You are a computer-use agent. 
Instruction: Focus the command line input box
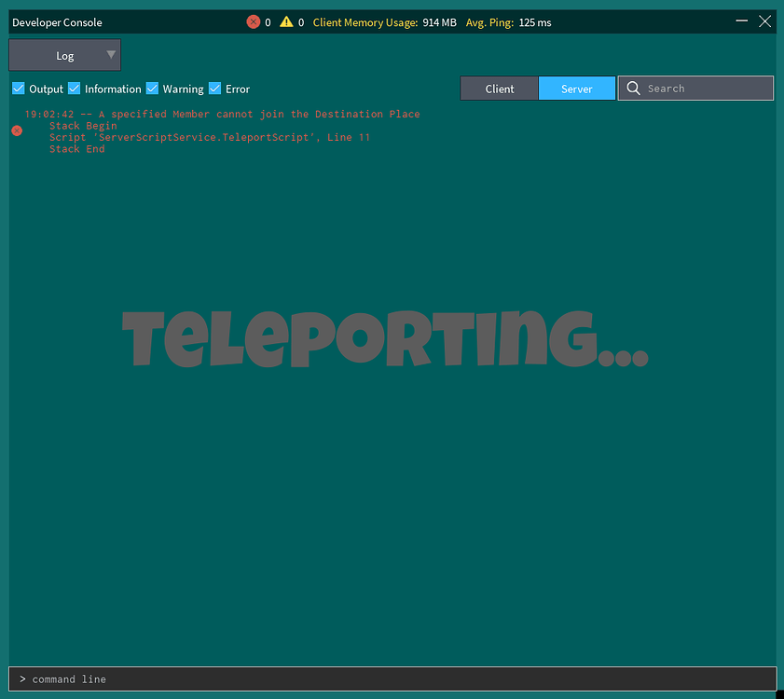[392, 679]
